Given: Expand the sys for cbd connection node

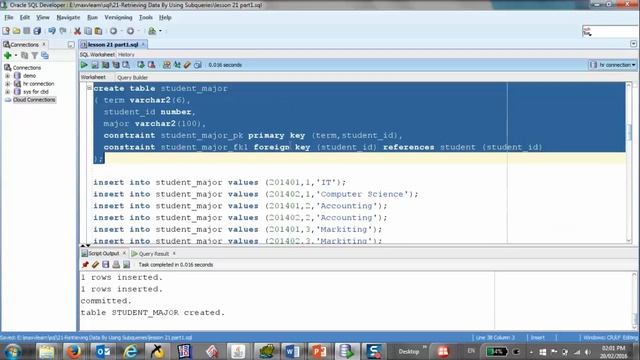Looking at the screenshot, I should 7,92.
